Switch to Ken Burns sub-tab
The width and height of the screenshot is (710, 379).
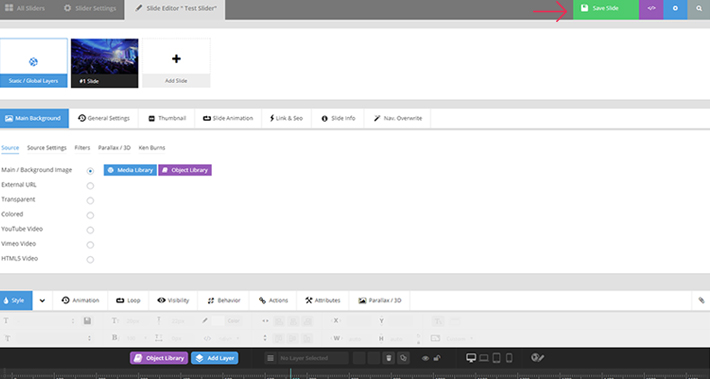point(152,148)
